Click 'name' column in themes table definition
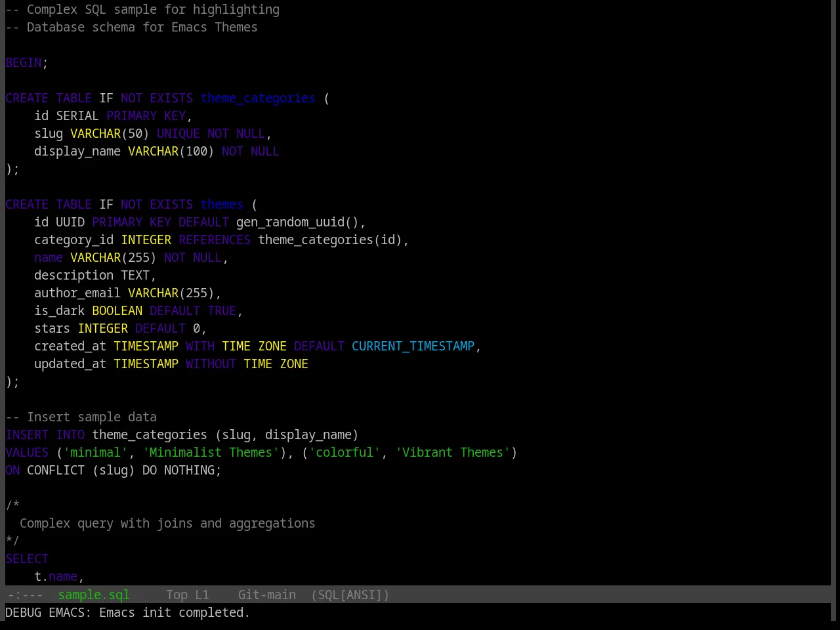The image size is (840, 630). [x=49, y=257]
